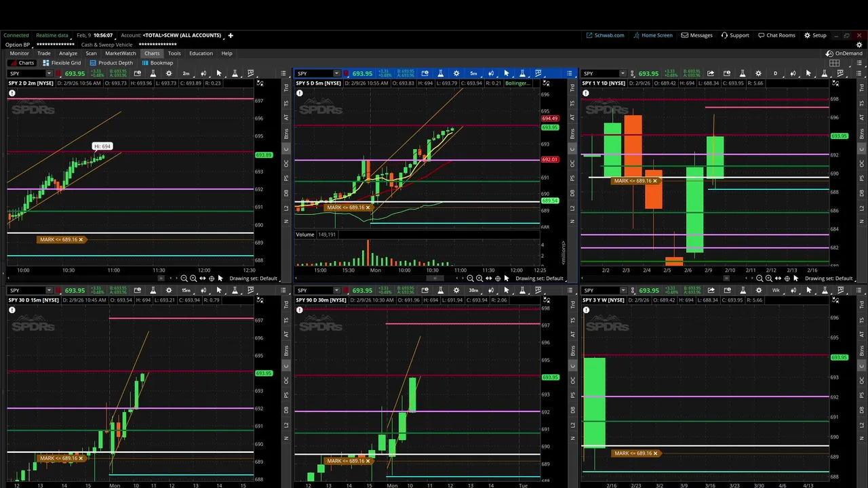Viewport: 868px width, 488px height.
Task: Open Studies flask on SPY 30 D 15m chart
Action: click(x=153, y=290)
